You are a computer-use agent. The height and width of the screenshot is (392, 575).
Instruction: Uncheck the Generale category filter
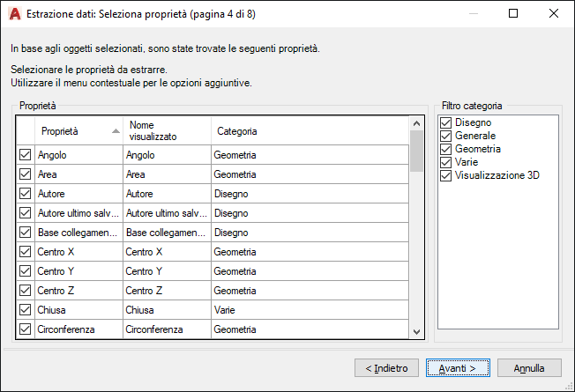(446, 137)
